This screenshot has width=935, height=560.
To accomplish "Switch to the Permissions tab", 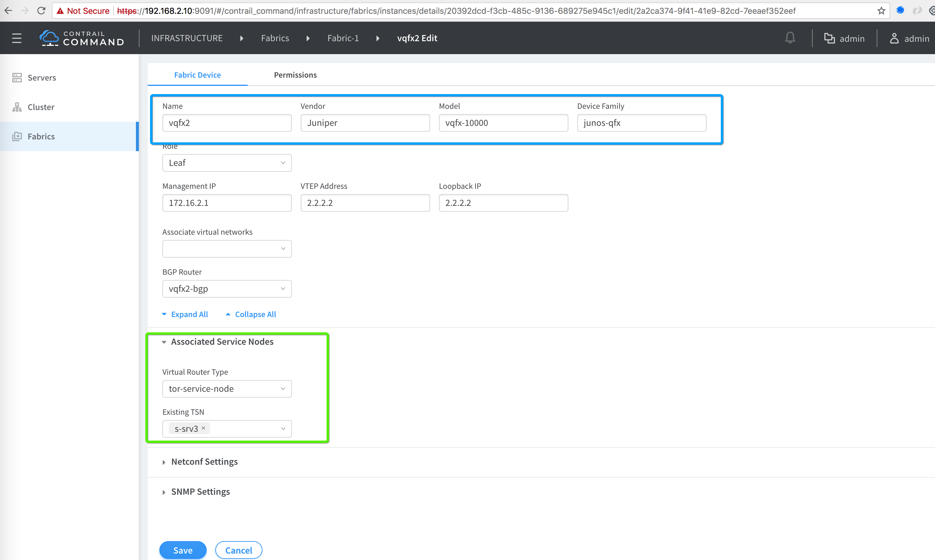I will coord(295,75).
